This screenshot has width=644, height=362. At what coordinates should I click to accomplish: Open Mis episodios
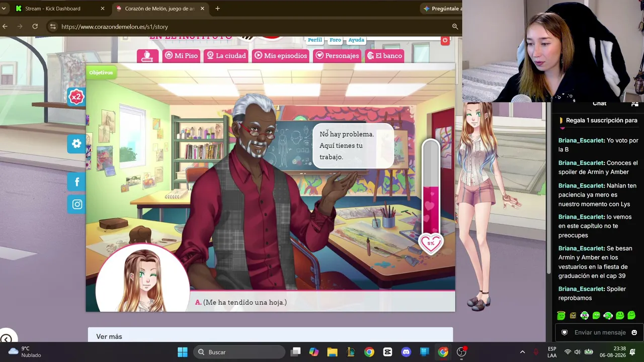[281, 56]
